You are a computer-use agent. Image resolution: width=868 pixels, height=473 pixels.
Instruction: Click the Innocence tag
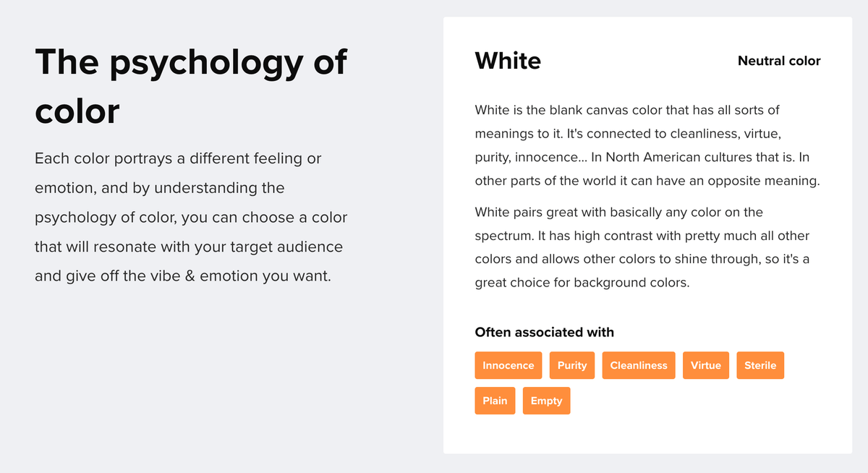pyautogui.click(x=509, y=365)
